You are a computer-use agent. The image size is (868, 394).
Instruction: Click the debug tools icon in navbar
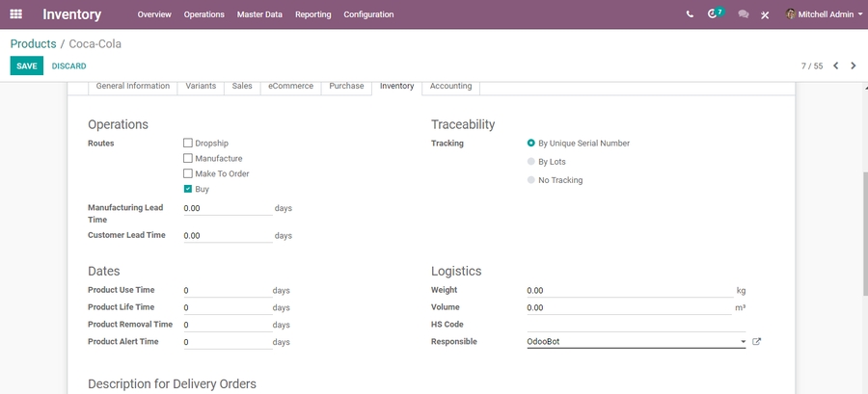pos(765,14)
